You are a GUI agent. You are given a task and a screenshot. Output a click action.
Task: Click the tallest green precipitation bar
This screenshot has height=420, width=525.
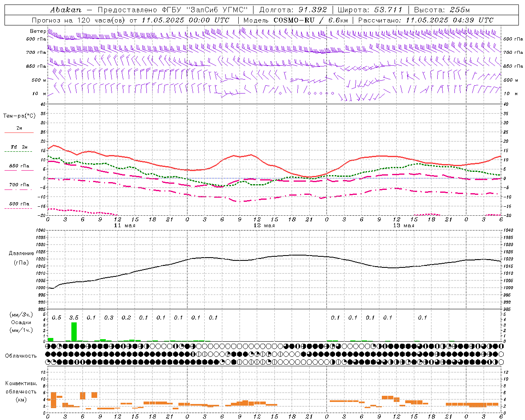point(74,332)
